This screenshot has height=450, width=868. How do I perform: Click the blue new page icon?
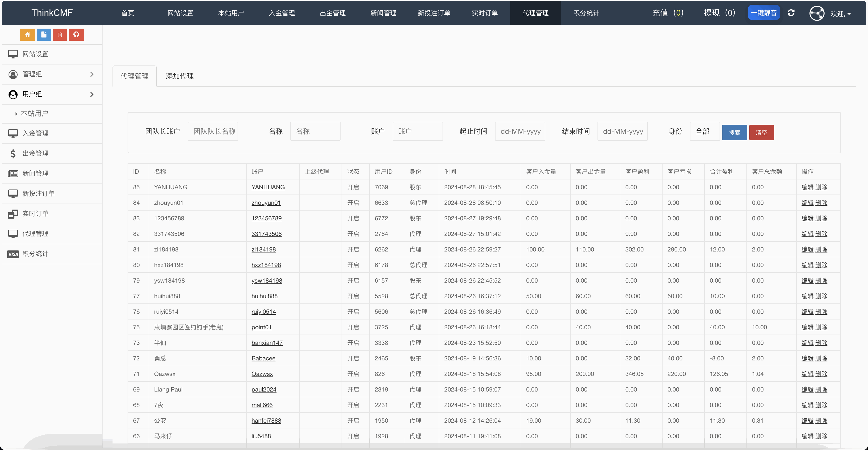click(x=43, y=34)
